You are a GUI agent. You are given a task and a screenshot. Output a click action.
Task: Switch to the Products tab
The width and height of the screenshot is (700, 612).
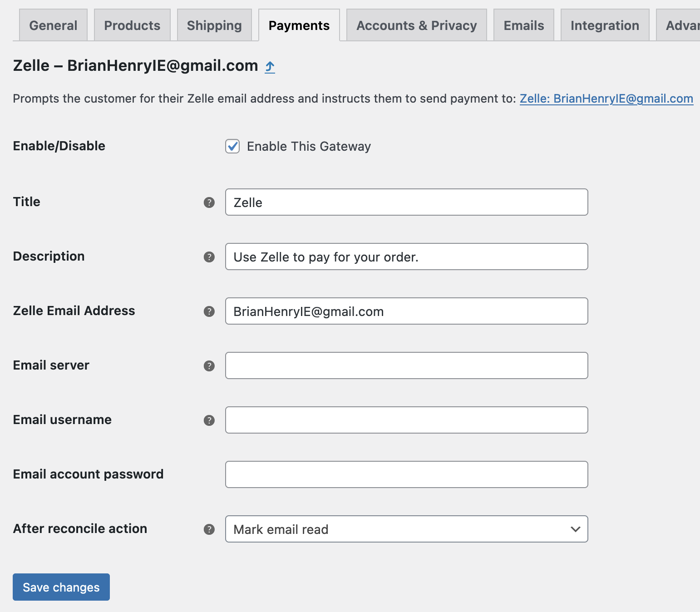point(132,25)
